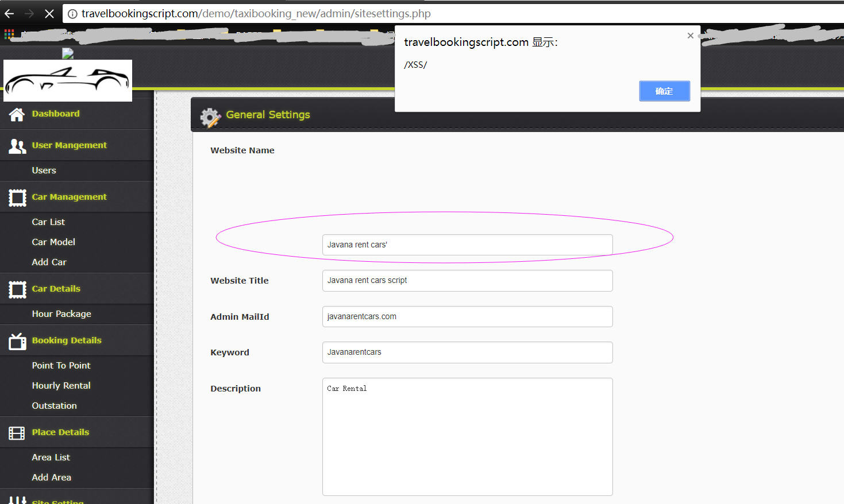Image resolution: width=844 pixels, height=504 pixels.
Task: Click the General Settings gear icon
Action: pos(210,117)
